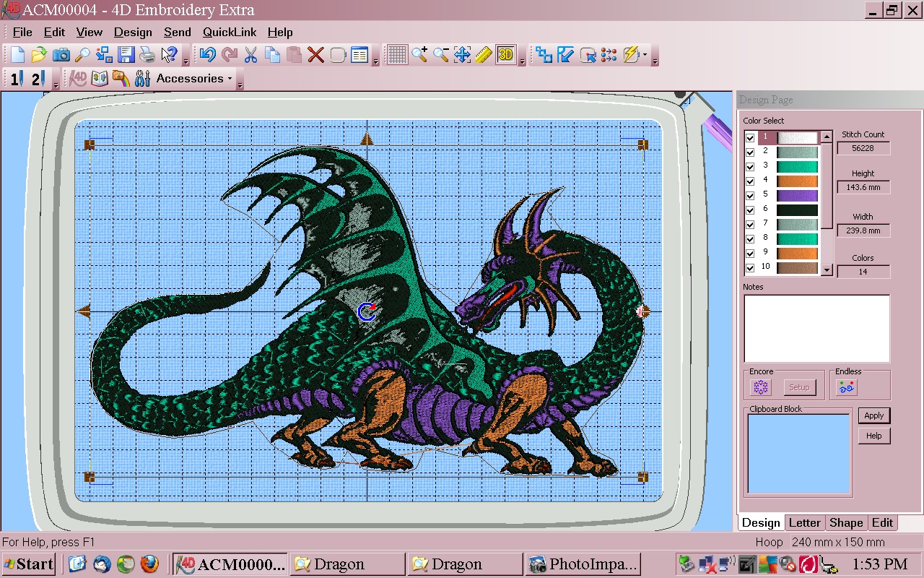
Task: Click the magnifier viewer icon in toolbar
Action: tap(82, 55)
